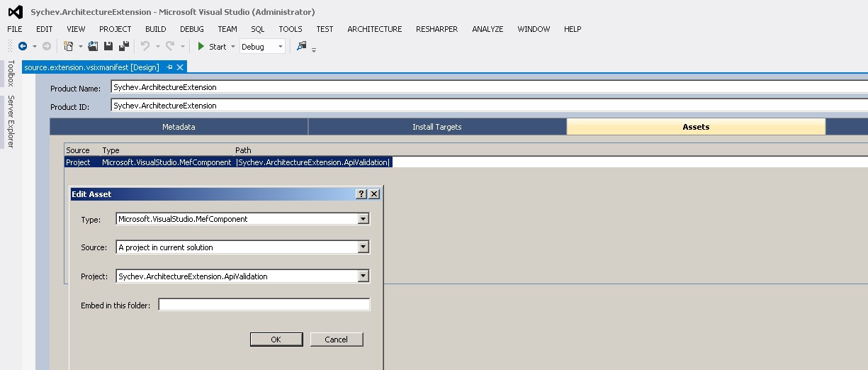Click the New Project toolbar icon

pyautogui.click(x=69, y=46)
